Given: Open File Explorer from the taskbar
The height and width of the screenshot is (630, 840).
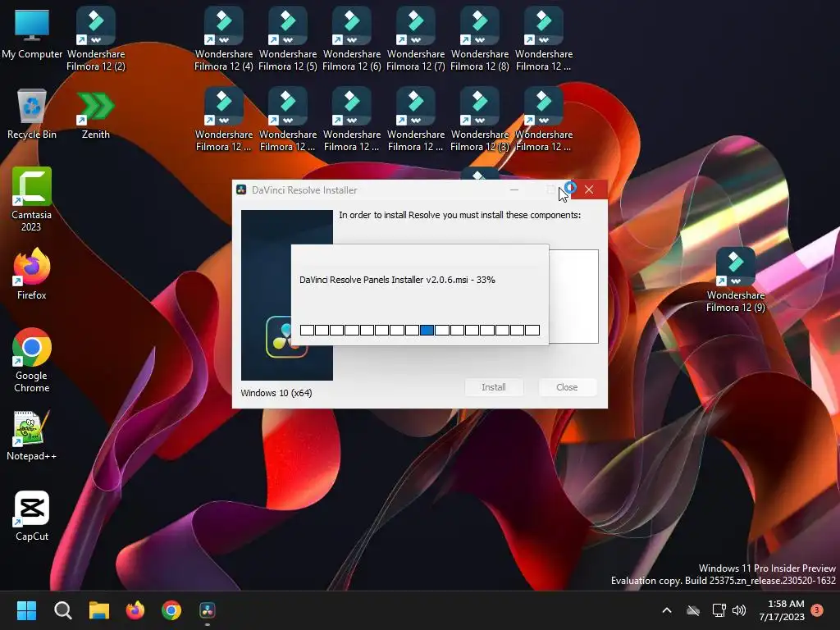Looking at the screenshot, I should tap(99, 610).
